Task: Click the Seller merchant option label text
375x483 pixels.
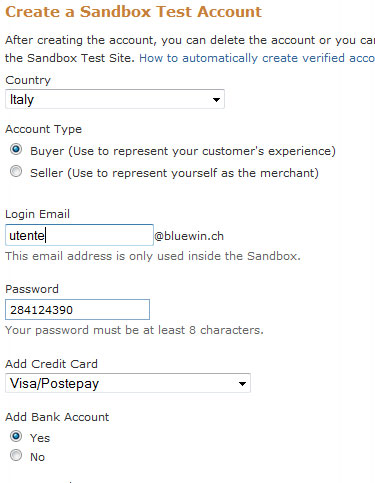Action: coord(174,173)
